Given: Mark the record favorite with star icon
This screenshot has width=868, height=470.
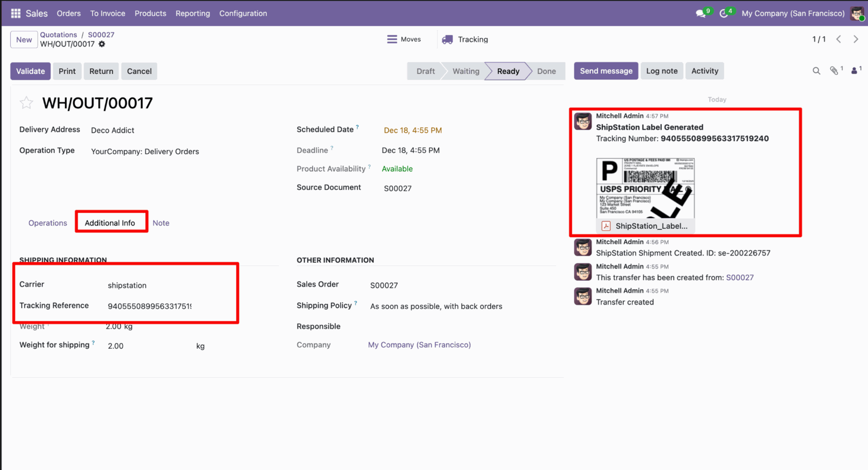Looking at the screenshot, I should point(26,103).
